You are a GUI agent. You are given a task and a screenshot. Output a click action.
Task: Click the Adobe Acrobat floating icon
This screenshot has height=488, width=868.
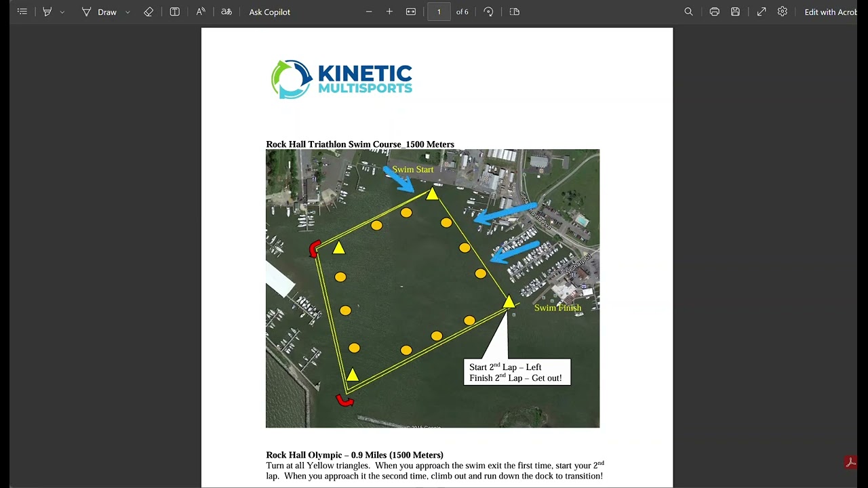coord(850,462)
